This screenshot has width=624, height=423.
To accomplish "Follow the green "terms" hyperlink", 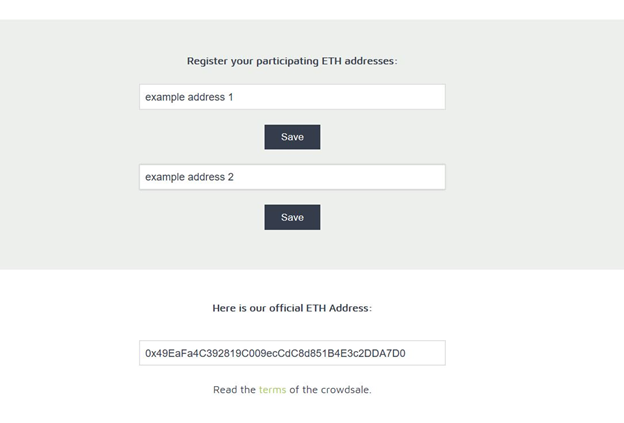I will (272, 390).
